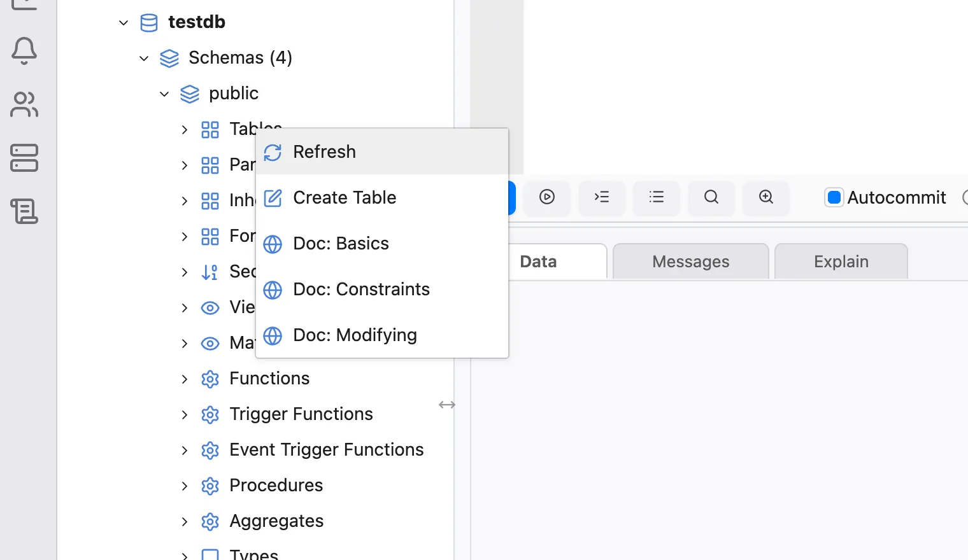968x560 pixels.
Task: Click the Event Trigger Functions gear icon
Action: [210, 451]
